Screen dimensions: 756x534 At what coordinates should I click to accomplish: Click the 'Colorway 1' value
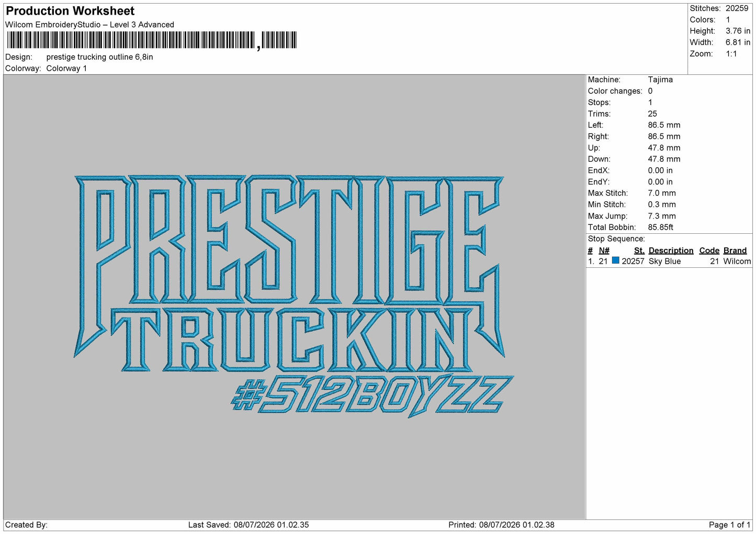tap(66, 69)
